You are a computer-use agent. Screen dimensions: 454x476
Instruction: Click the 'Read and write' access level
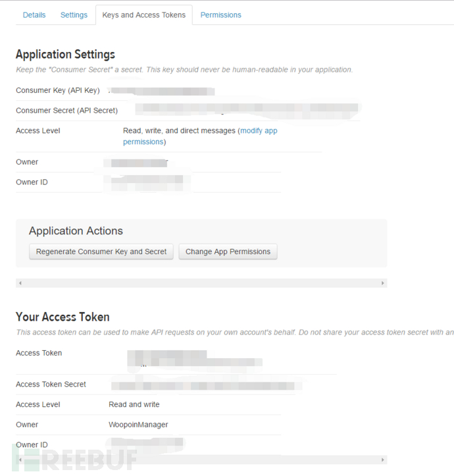tap(134, 404)
